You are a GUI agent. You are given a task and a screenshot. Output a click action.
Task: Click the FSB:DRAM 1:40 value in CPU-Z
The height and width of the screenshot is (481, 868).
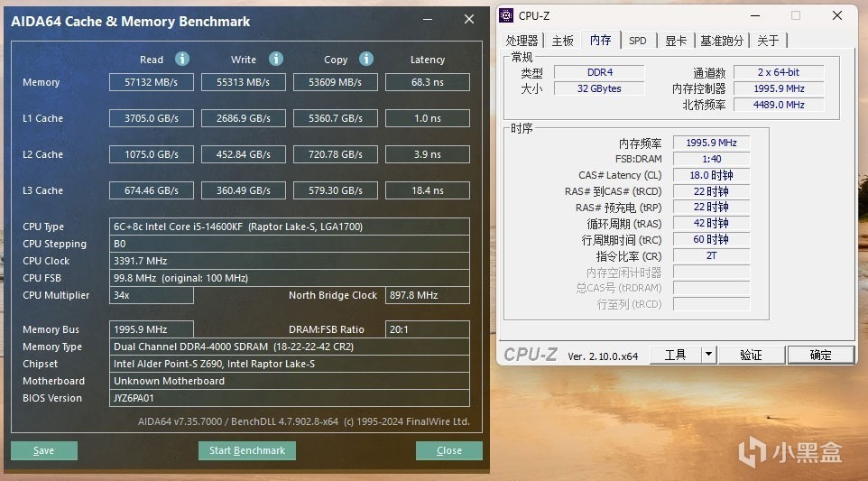(x=711, y=159)
